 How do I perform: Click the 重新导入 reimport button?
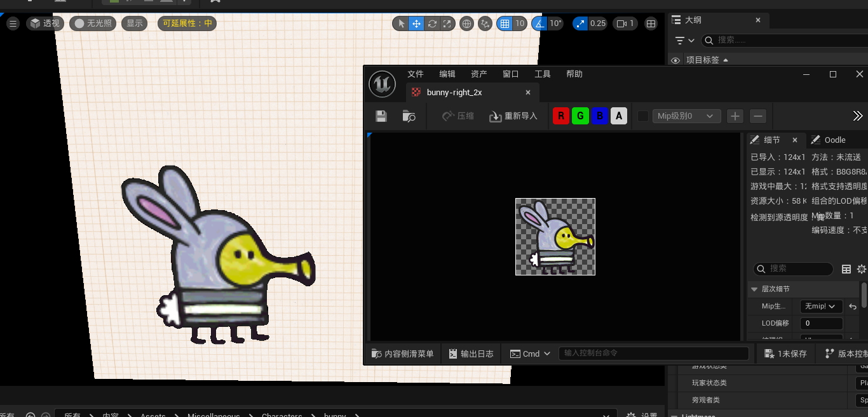513,116
